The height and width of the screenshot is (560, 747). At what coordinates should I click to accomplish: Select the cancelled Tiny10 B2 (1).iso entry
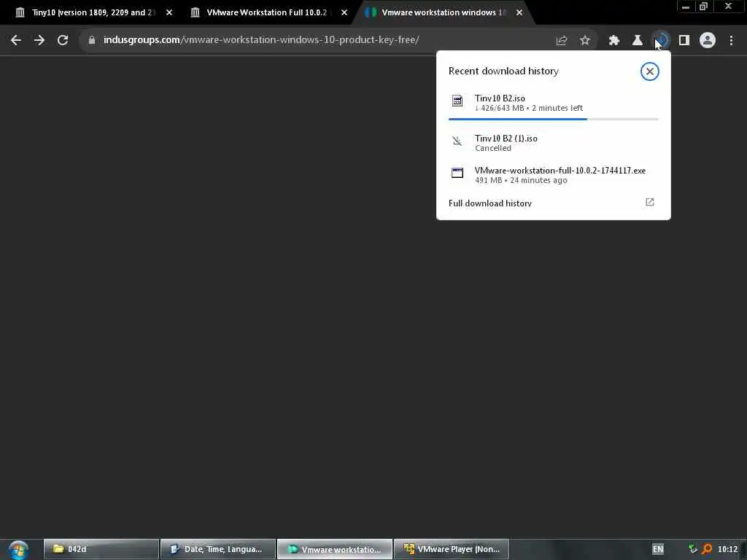(x=553, y=143)
